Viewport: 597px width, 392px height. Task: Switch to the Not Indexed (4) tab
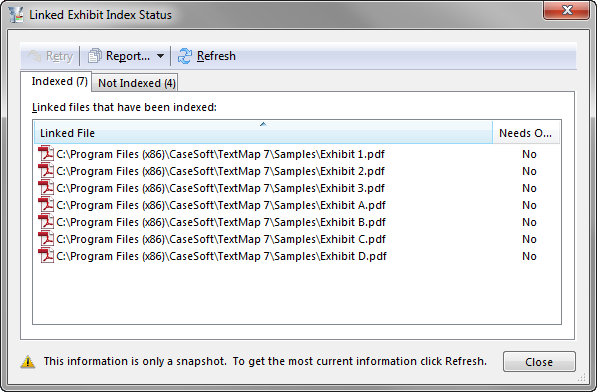point(136,83)
